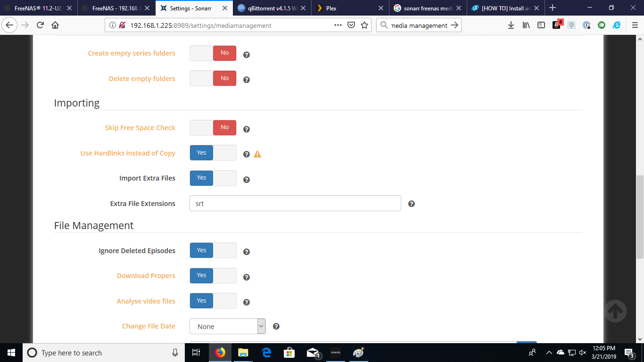Screen dimensions: 644x362
Task: Click help icon beside Skip Free Space Check
Action: tap(246, 129)
